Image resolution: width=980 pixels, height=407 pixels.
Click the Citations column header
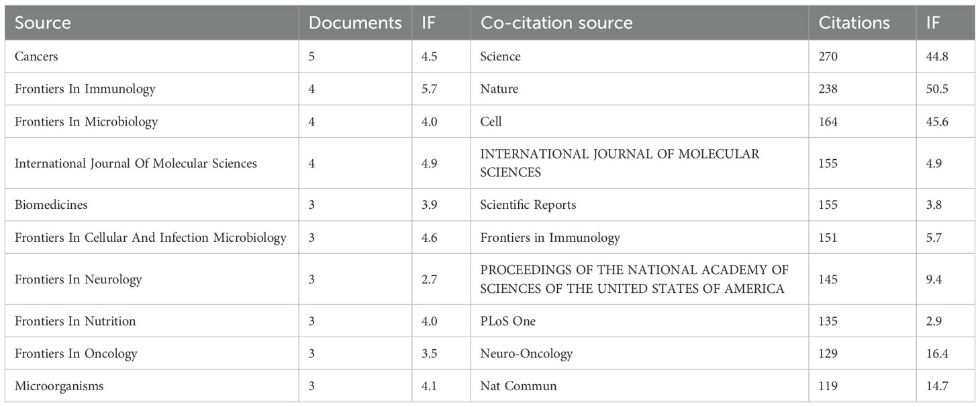854,23
